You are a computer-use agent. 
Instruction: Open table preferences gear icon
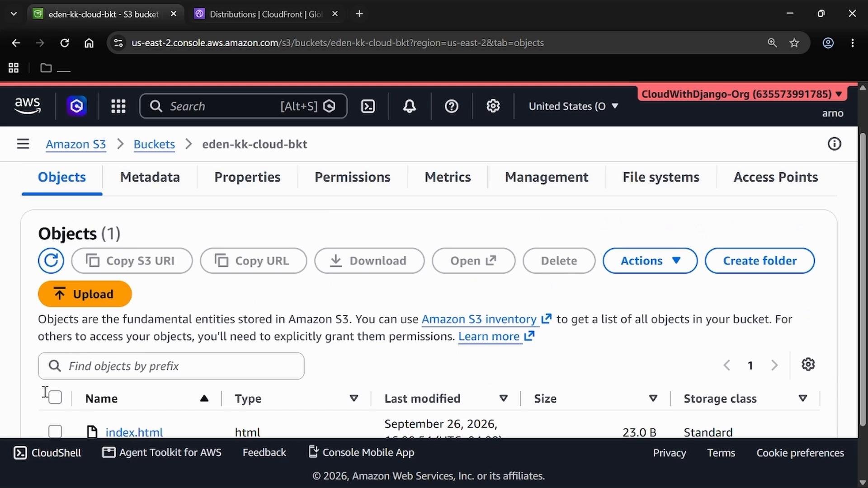tap(808, 364)
